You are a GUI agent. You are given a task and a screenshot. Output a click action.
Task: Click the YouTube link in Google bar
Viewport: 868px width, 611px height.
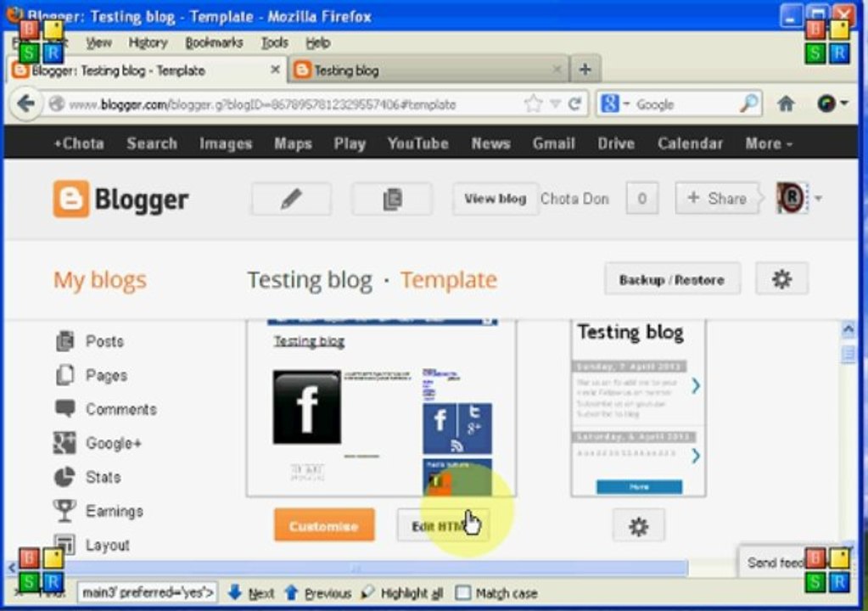[x=418, y=143]
